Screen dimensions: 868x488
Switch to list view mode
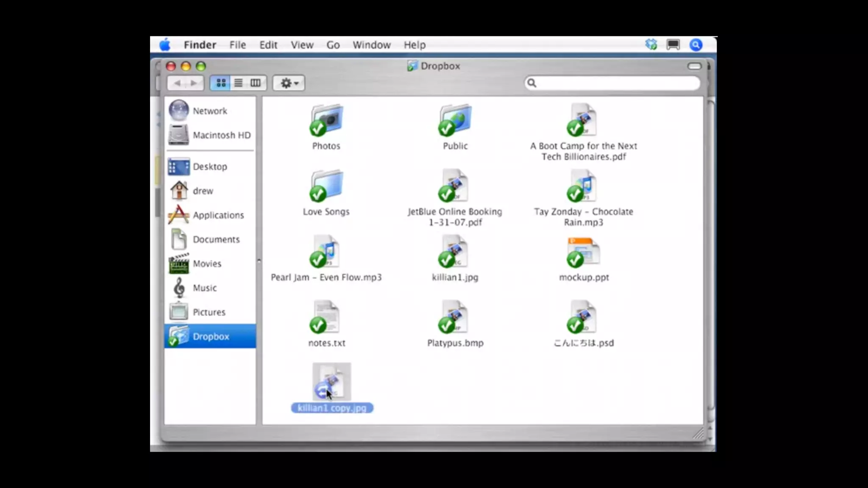[238, 83]
